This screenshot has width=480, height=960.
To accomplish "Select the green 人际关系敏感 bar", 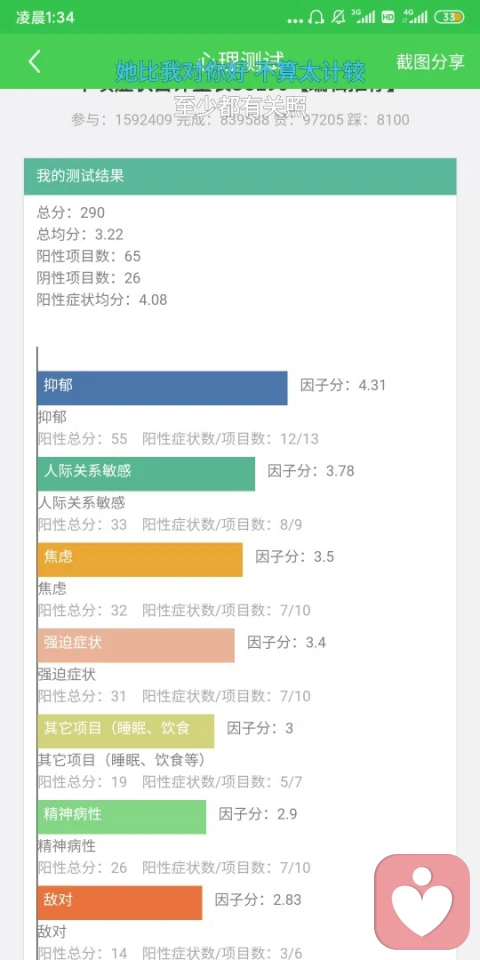I will [146, 473].
